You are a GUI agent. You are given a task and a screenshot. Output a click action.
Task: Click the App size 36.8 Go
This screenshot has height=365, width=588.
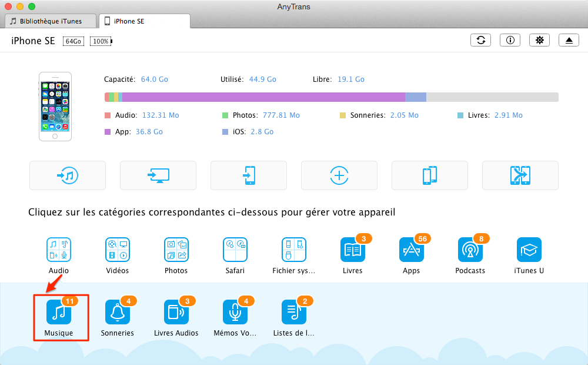click(149, 132)
